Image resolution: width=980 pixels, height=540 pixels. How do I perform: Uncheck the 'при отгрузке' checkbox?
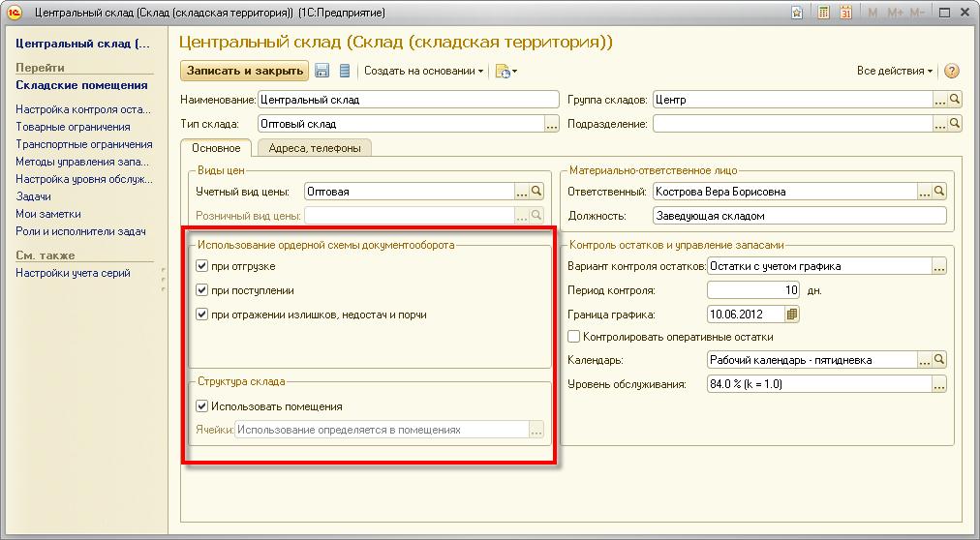(202, 266)
